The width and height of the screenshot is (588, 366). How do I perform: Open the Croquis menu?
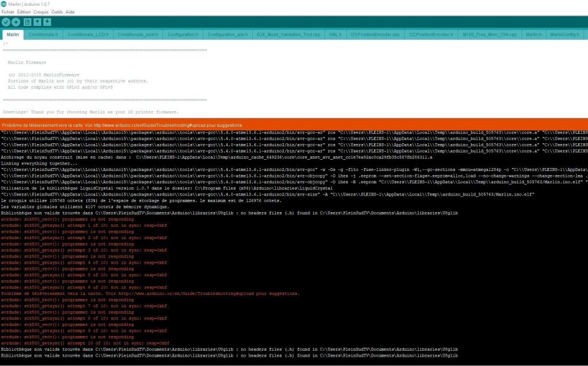41,12
